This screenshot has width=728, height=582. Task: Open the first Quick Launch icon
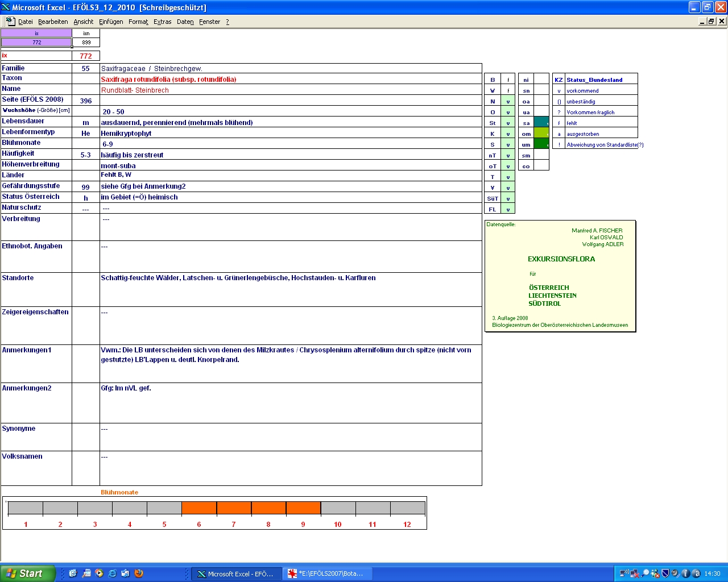click(73, 573)
